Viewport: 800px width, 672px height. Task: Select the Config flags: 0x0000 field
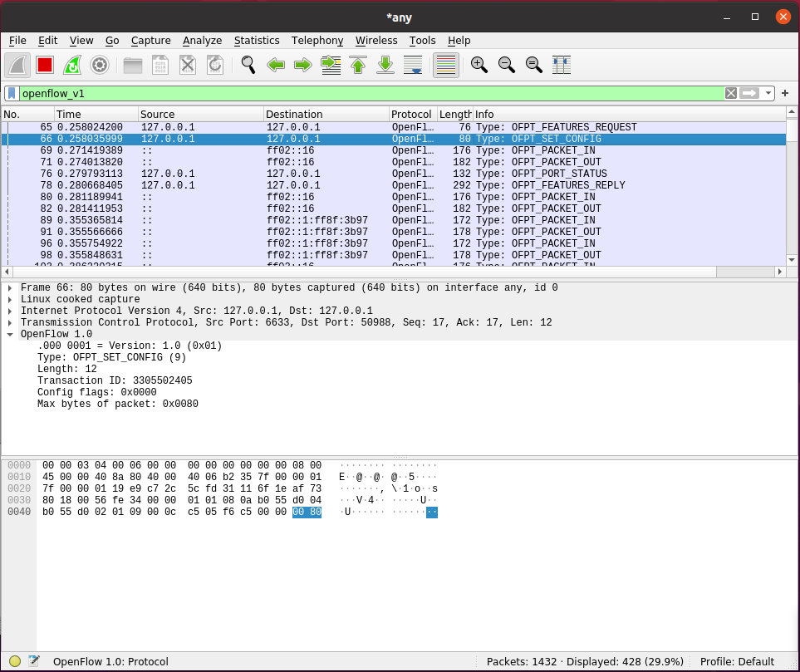tap(97, 392)
